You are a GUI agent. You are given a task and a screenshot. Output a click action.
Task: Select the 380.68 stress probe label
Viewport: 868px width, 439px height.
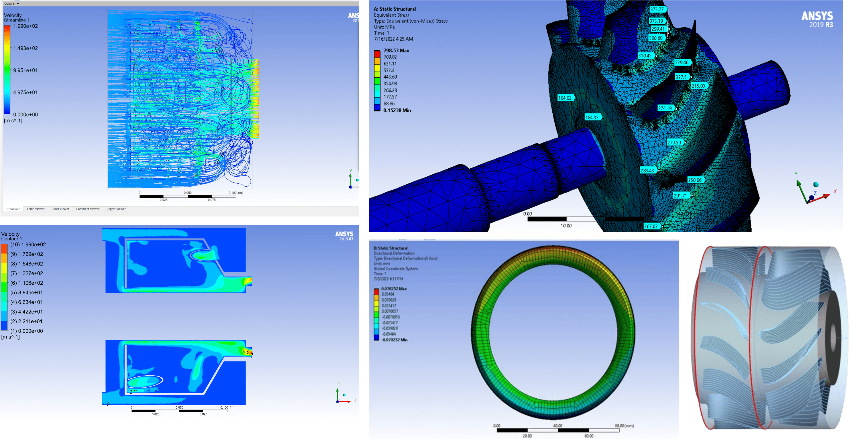click(x=656, y=38)
